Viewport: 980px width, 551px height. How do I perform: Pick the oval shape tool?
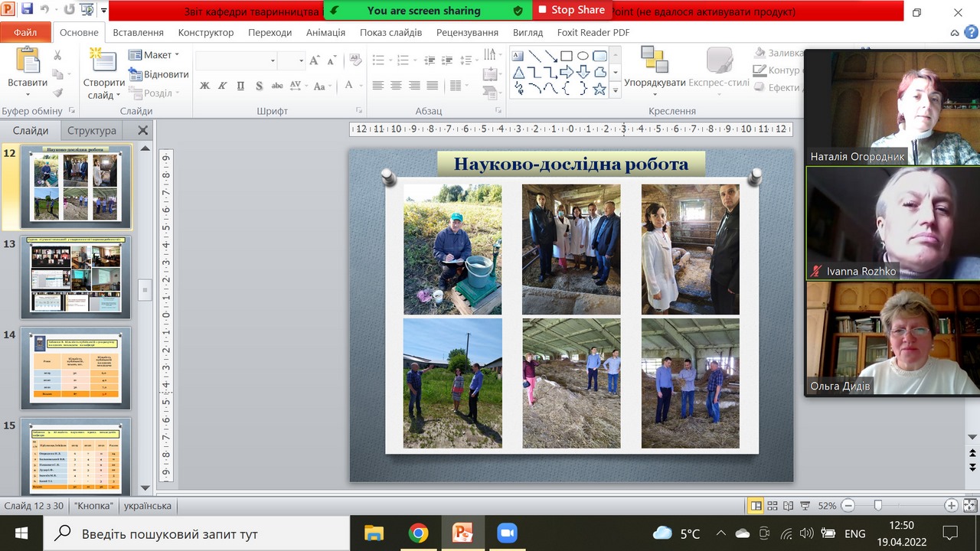pos(583,56)
